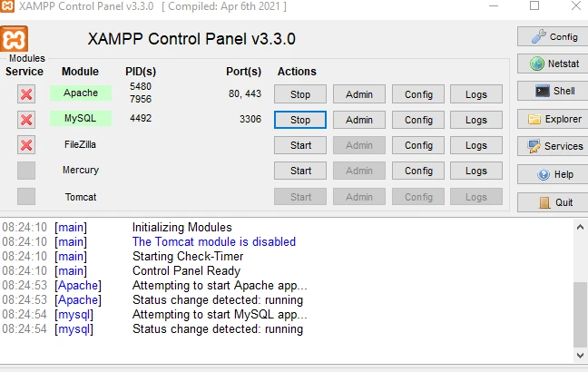Screen dimensions: 588x372
Task: Open the Apache Config options
Action: click(x=418, y=94)
